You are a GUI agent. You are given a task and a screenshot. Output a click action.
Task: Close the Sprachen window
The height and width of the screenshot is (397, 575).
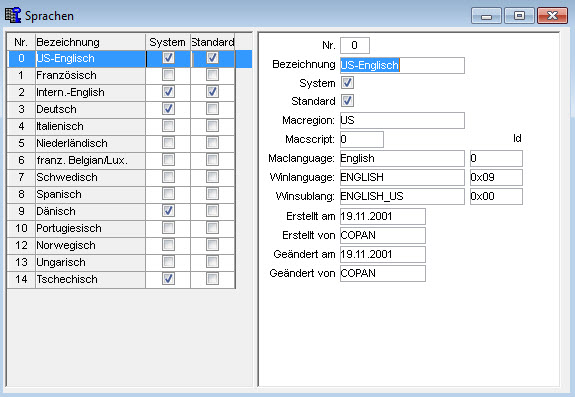tap(552, 16)
